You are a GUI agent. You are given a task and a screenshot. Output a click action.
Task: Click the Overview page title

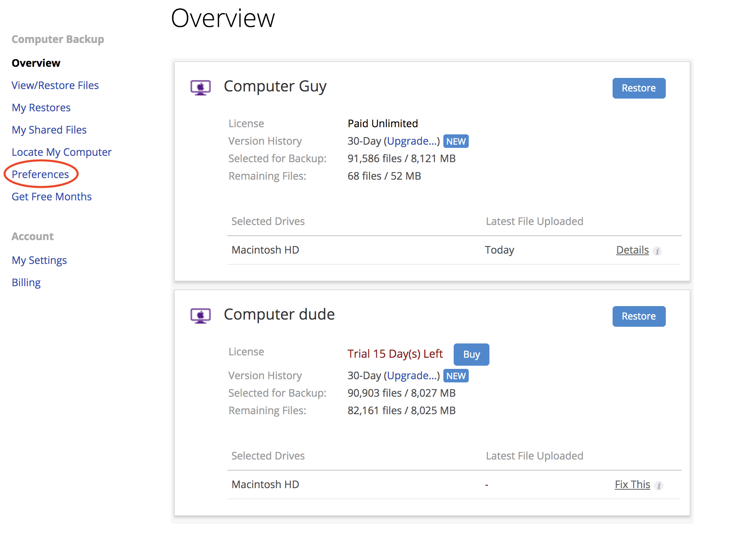[x=223, y=18]
